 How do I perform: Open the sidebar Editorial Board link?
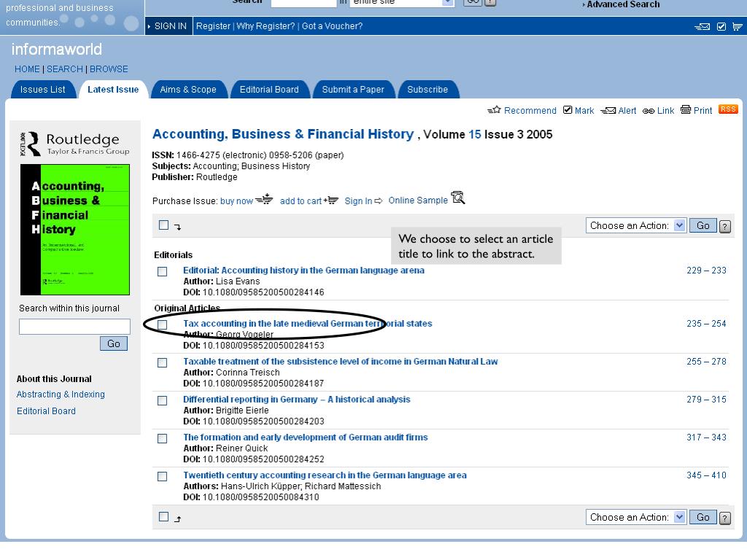click(46, 411)
